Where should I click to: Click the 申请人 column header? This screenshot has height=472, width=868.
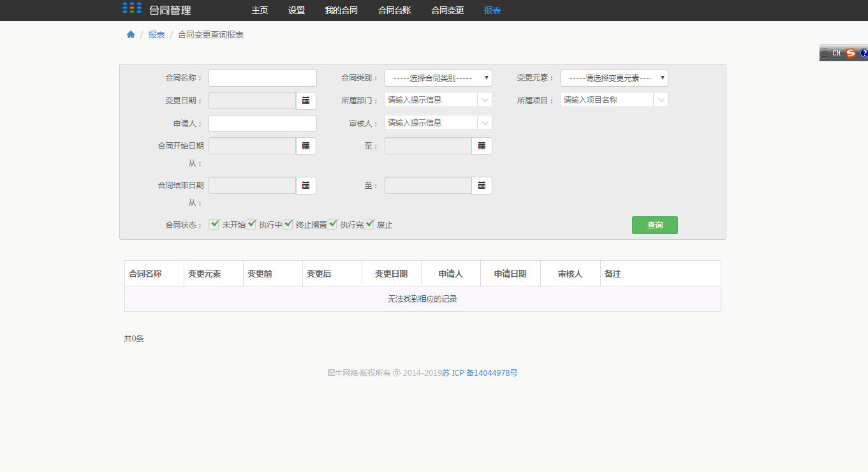click(x=451, y=274)
